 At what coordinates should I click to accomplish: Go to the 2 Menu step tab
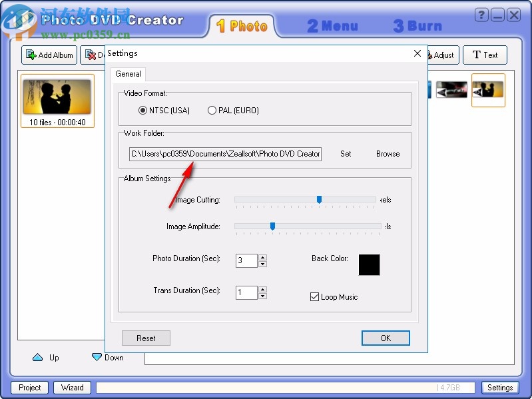pos(332,26)
